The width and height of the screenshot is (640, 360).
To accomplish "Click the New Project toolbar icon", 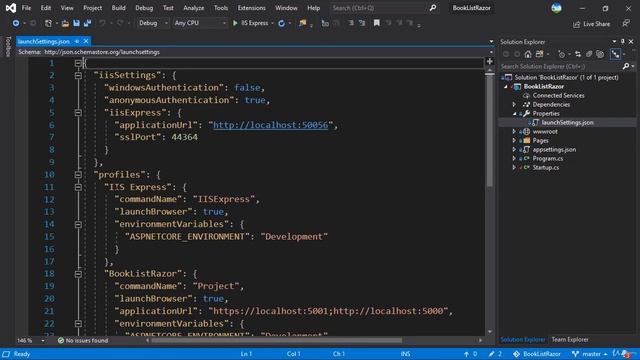I will coord(48,23).
